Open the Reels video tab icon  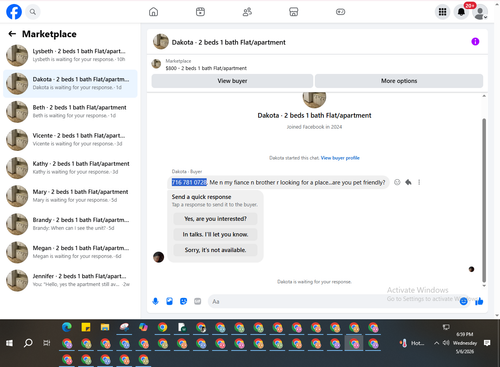(200, 12)
